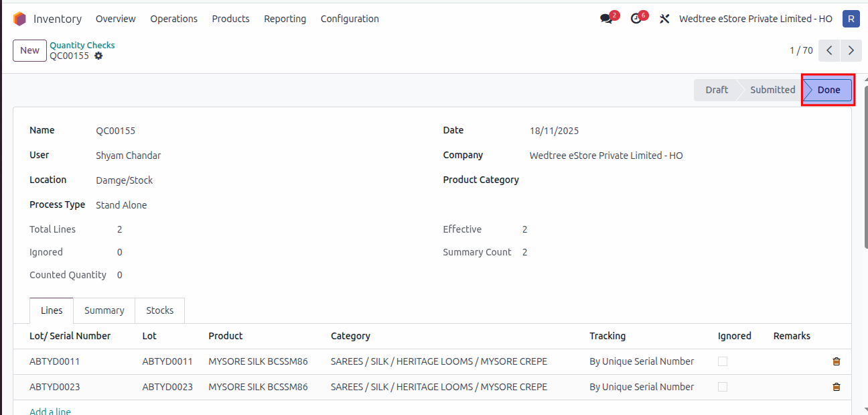This screenshot has width=868, height=415.
Task: Open the user avatar R menu
Action: 851,19
